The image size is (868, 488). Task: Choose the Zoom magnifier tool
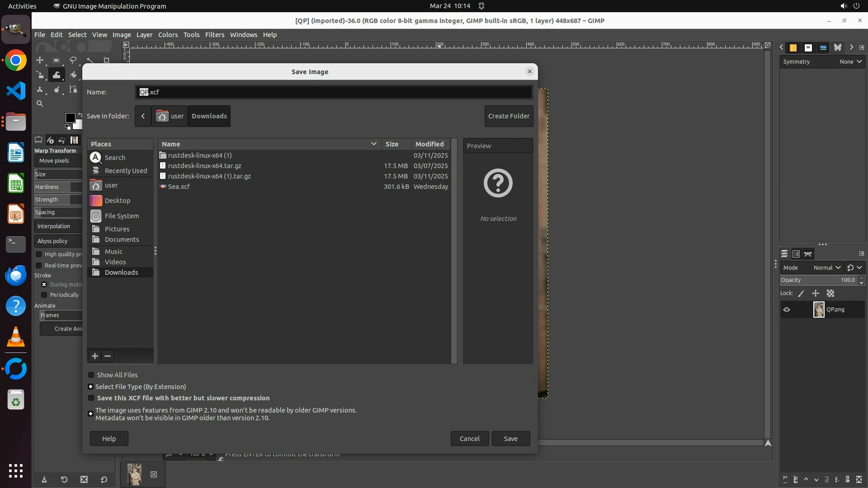(x=40, y=104)
